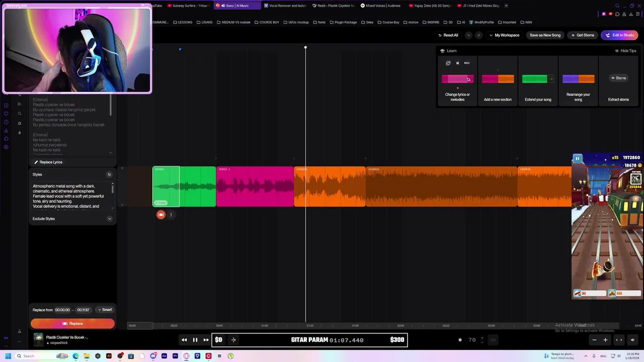Click the Replace Lyrics pencil button
Screen dimensions: 644x362
48,162
